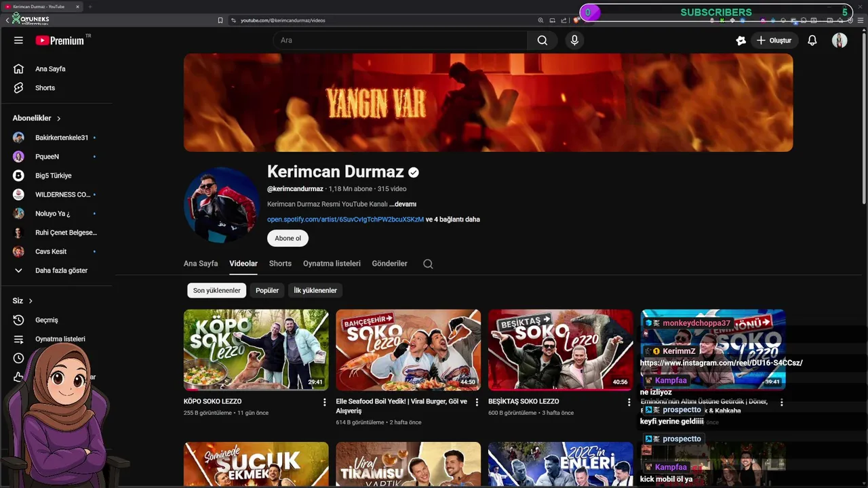The width and height of the screenshot is (868, 488).
Task: Open the SUCUK EKMEK video thumbnail
Action: [256, 465]
